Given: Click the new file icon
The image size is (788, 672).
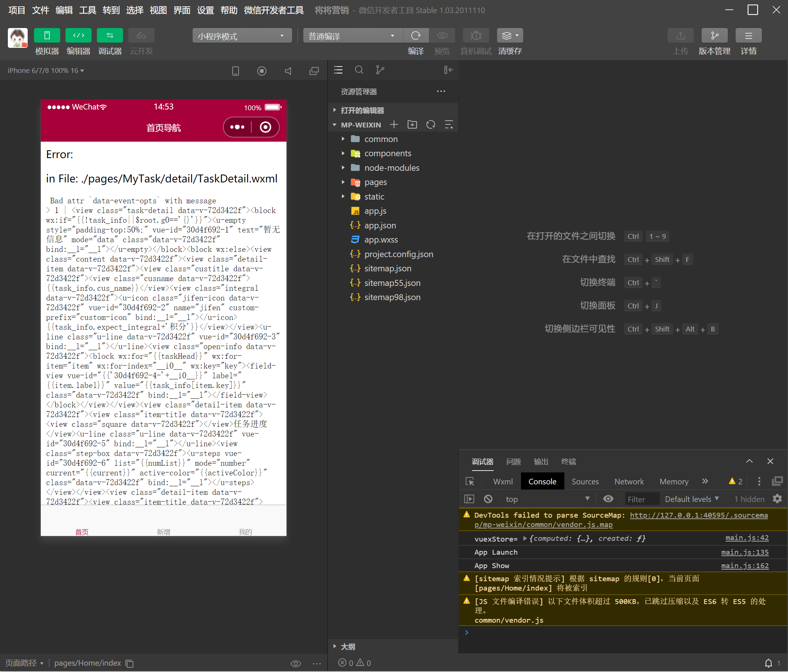Looking at the screenshot, I should click(x=394, y=124).
